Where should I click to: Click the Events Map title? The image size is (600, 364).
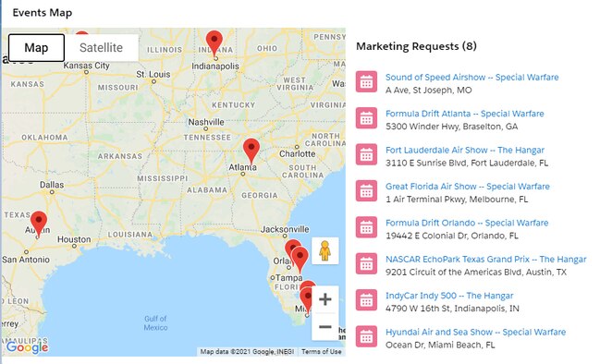pos(43,13)
